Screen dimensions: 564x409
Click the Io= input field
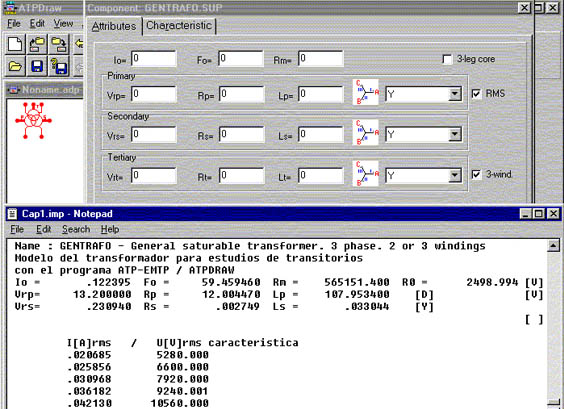click(154, 59)
